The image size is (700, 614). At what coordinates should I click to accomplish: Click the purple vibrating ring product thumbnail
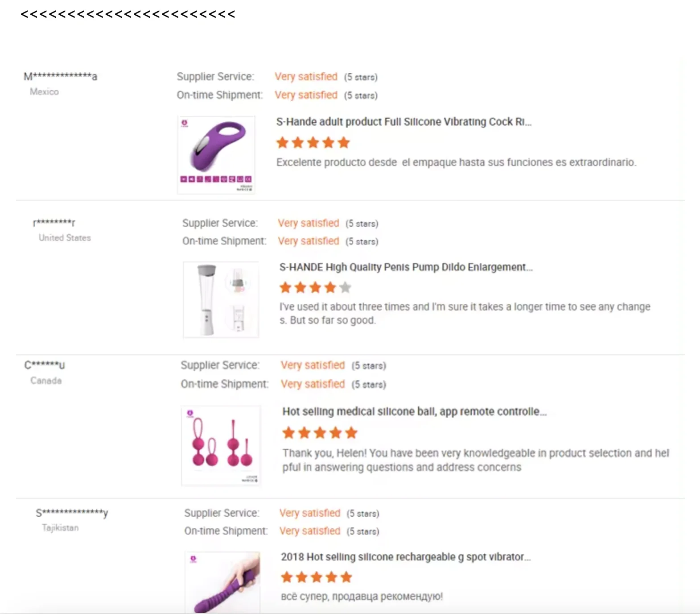tap(216, 154)
